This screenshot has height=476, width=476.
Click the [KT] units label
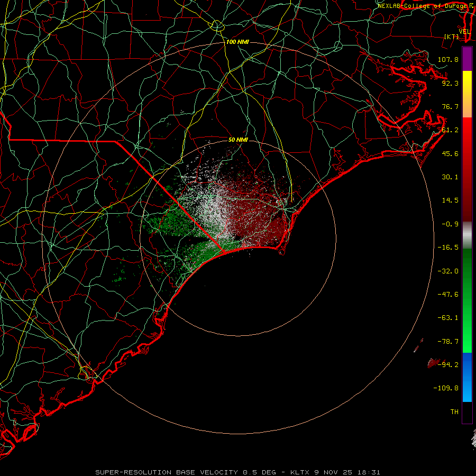452,36
